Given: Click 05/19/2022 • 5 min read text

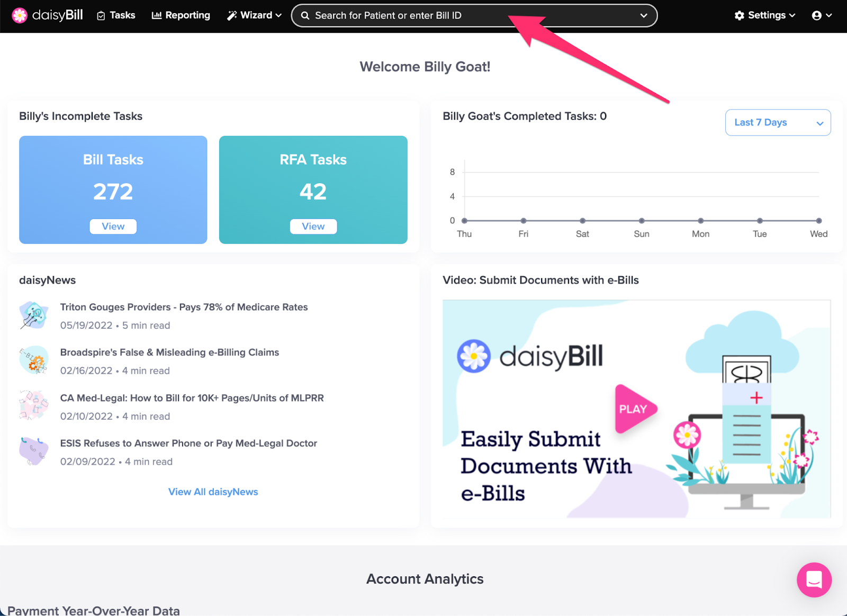Looking at the screenshot, I should click(115, 325).
